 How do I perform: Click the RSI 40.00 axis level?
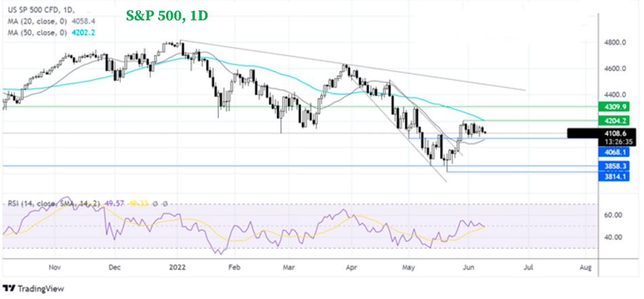(x=613, y=237)
